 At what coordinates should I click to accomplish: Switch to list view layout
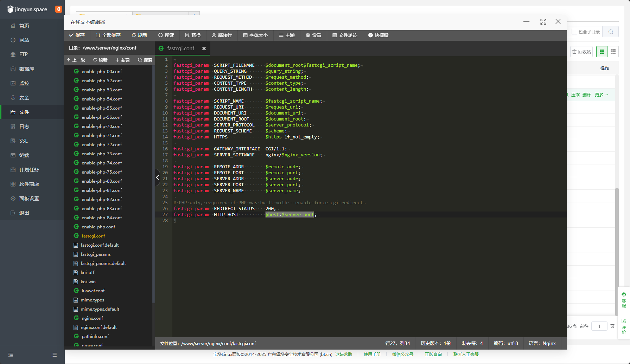pyautogui.click(x=602, y=52)
